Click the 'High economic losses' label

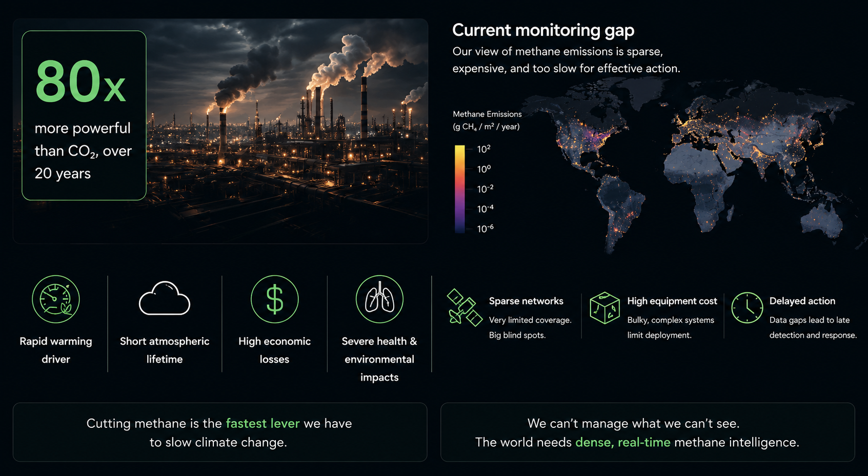point(275,350)
